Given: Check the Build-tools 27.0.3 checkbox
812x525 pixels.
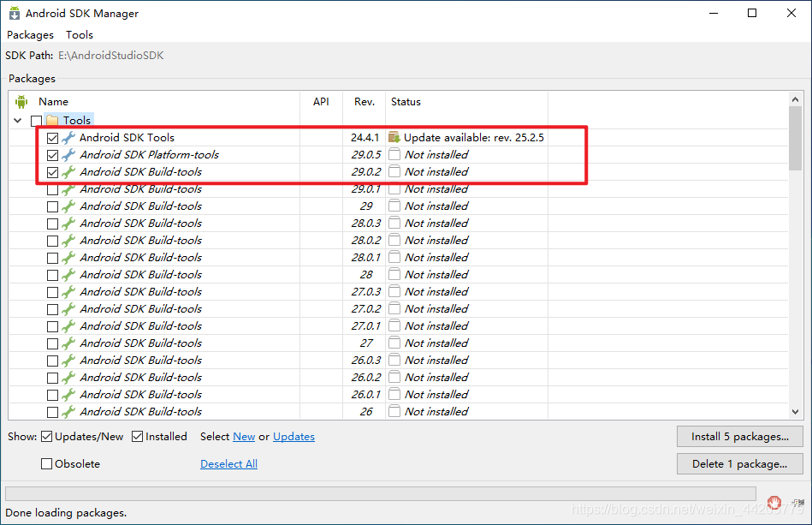Looking at the screenshot, I should (52, 292).
